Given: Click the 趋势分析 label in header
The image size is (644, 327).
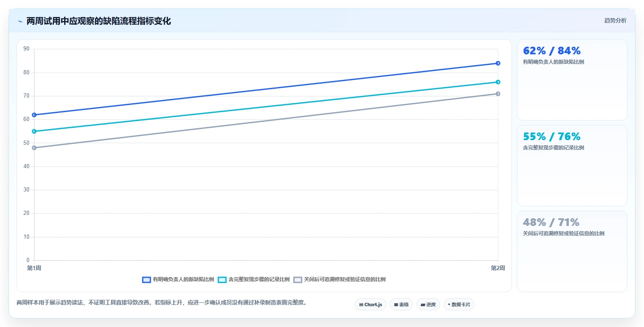Looking at the screenshot, I should tap(615, 20).
